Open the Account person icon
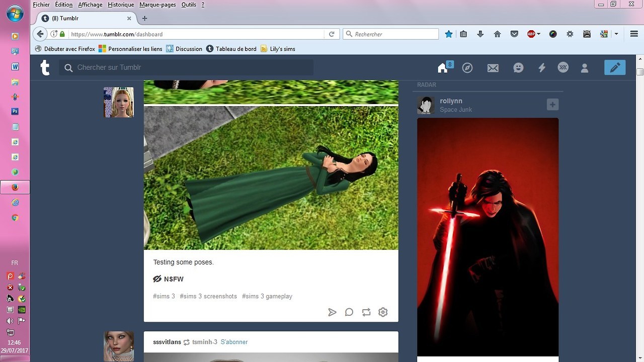 [585, 68]
